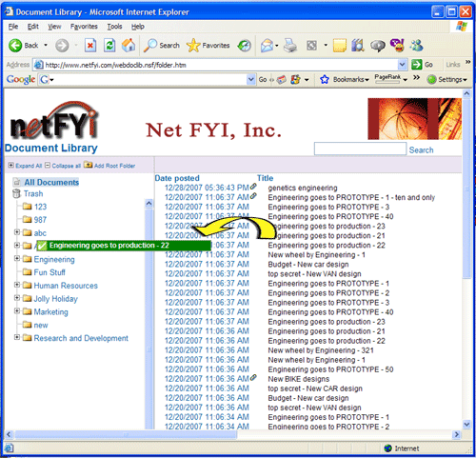The height and width of the screenshot is (458, 476).
Task: Click the Google toolbar Settings icon
Action: (x=431, y=79)
